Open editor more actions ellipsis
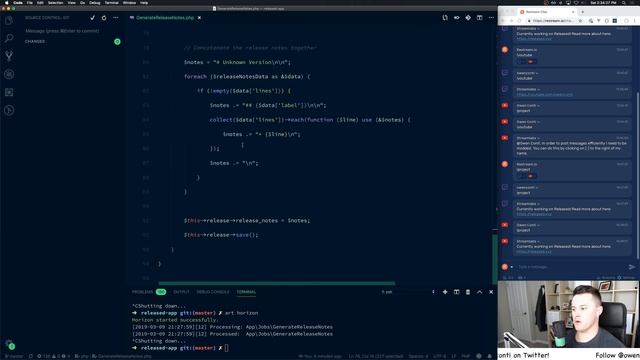Screen dimensions: 640x360 (491, 18)
